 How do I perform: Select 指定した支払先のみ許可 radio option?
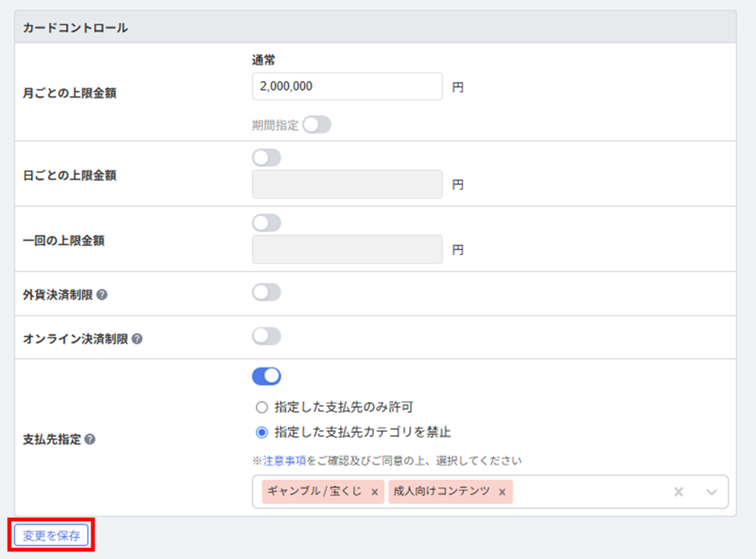pyautogui.click(x=261, y=407)
